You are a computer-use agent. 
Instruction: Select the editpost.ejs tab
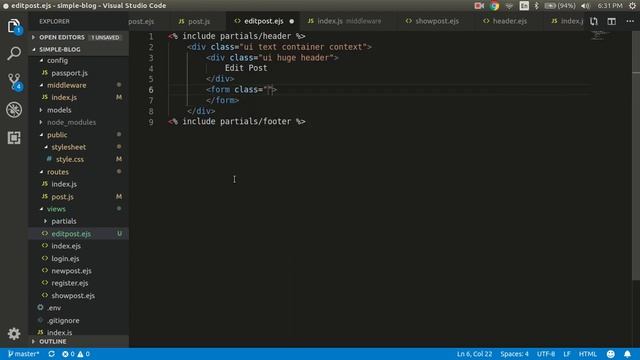[x=264, y=21]
